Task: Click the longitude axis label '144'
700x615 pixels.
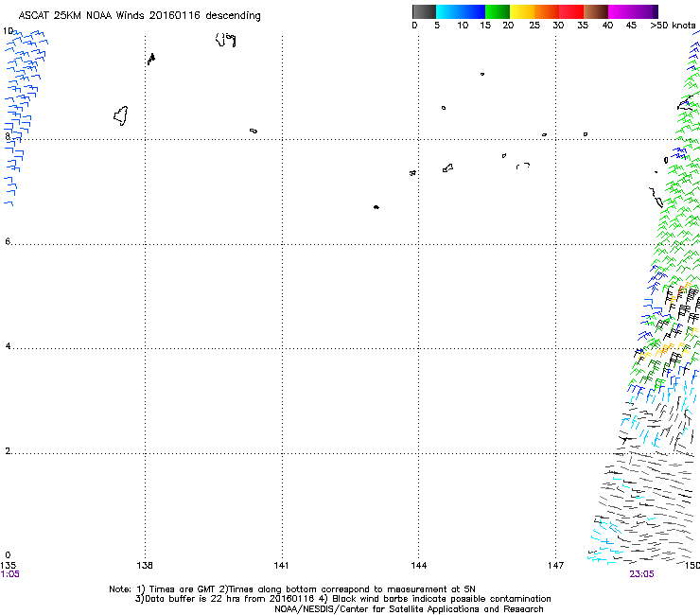Action: coord(419,566)
